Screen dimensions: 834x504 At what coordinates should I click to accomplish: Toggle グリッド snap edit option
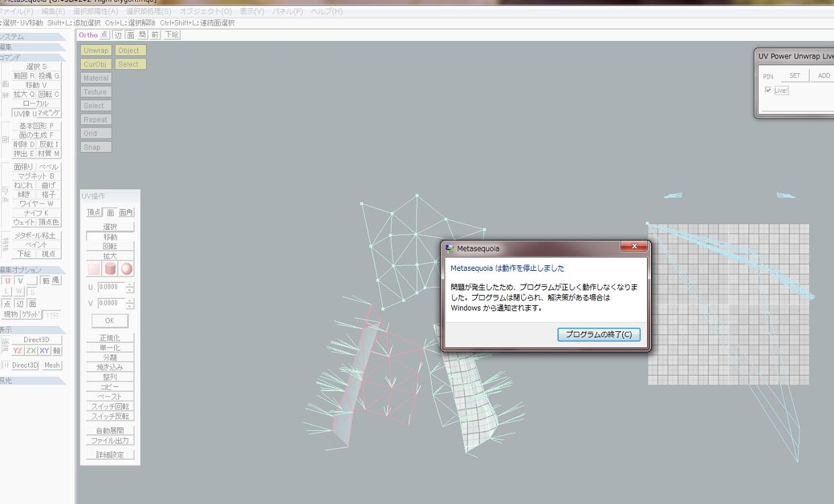tap(30, 314)
